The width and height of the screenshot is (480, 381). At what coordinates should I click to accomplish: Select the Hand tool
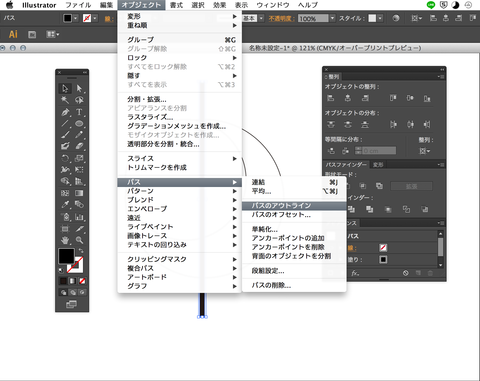click(65, 240)
